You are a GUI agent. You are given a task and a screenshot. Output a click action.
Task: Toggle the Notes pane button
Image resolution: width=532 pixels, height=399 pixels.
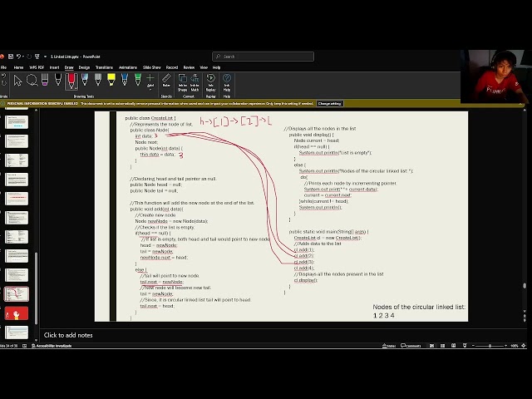click(389, 346)
